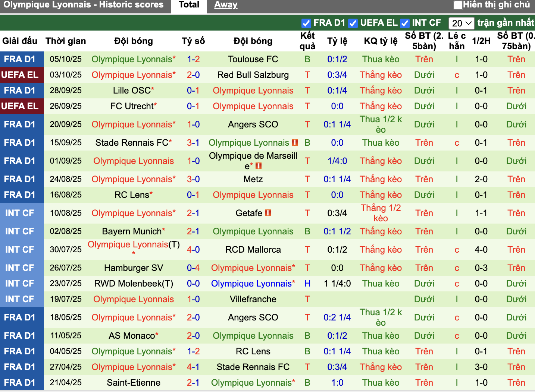535x392 pixels.
Task: Click odds 1/4:0 for Marseille match
Action: [337, 161]
